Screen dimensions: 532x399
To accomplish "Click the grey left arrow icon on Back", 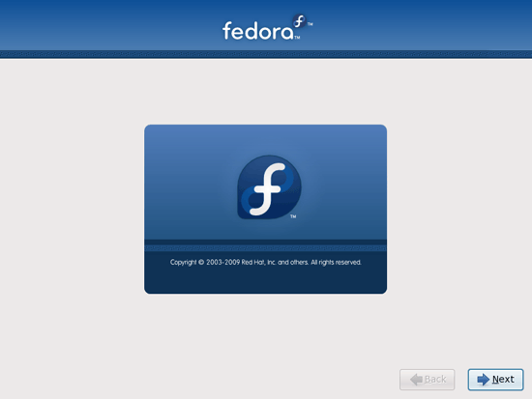I will [416, 380].
